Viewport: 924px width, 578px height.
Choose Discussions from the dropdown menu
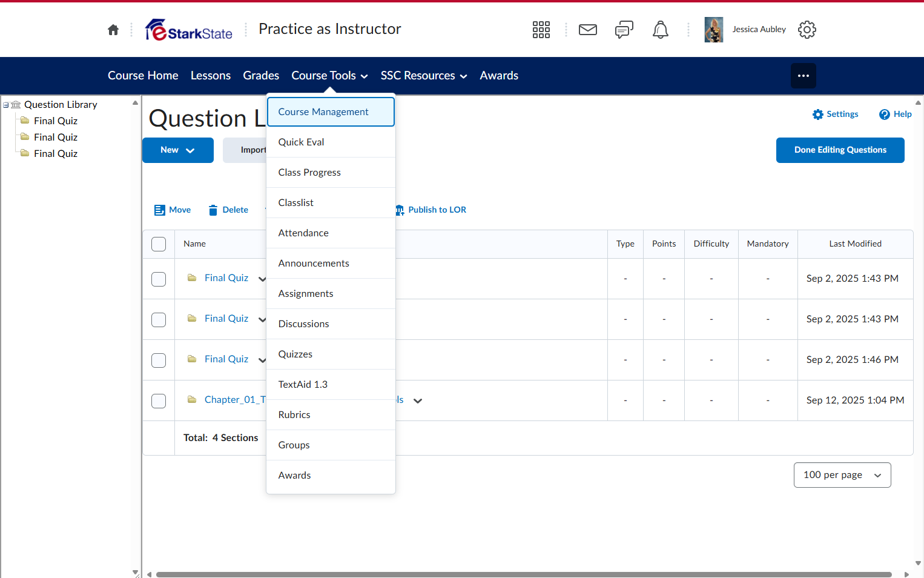pos(331,324)
